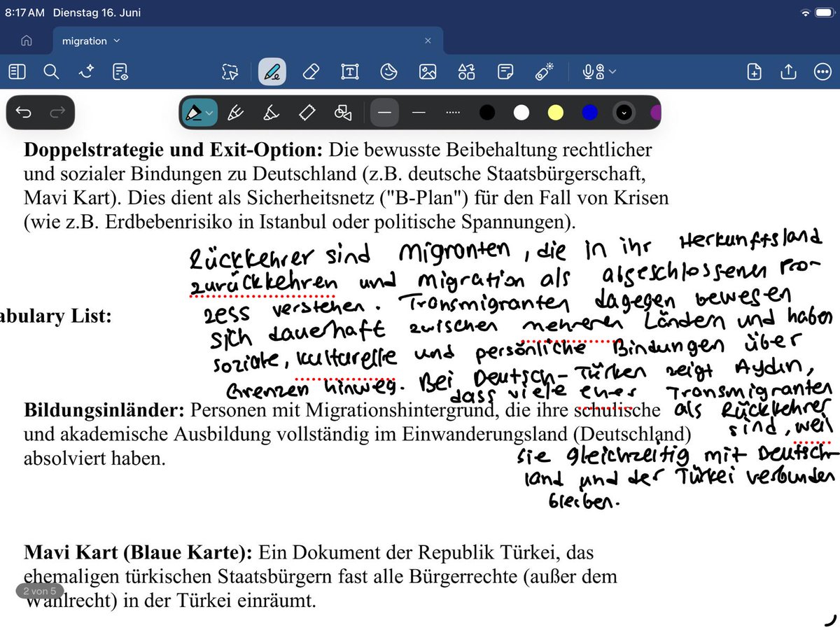Select the brush pen style
Image resolution: width=840 pixels, height=630 pixels.
click(x=236, y=112)
